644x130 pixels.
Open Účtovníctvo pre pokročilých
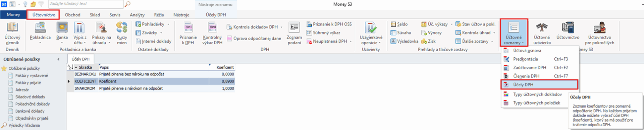600,33
